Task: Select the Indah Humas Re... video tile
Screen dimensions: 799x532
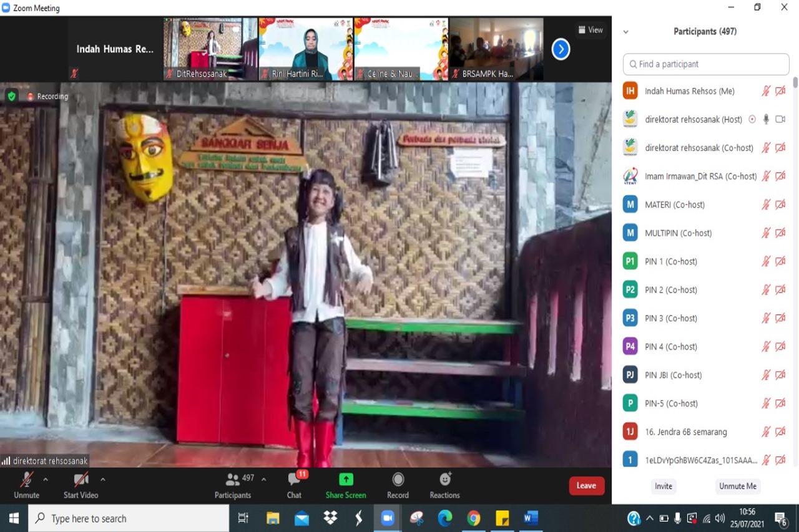Action: (115, 49)
